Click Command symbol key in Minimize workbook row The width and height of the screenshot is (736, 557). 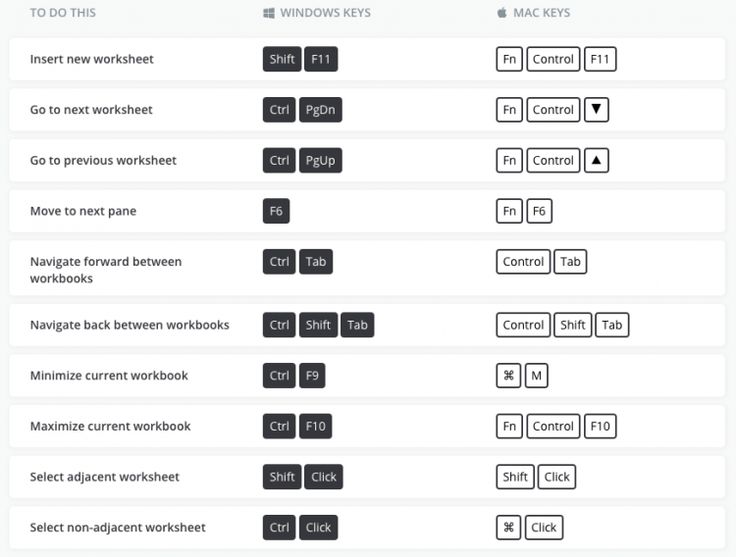click(x=508, y=375)
